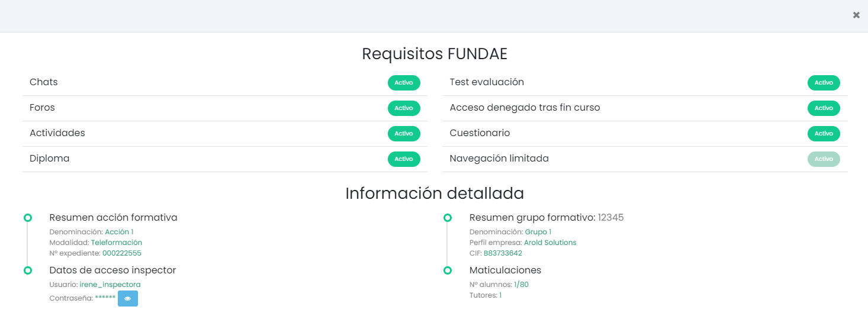Click the faded Navegación limitada badge
868x313 pixels.
[824, 159]
